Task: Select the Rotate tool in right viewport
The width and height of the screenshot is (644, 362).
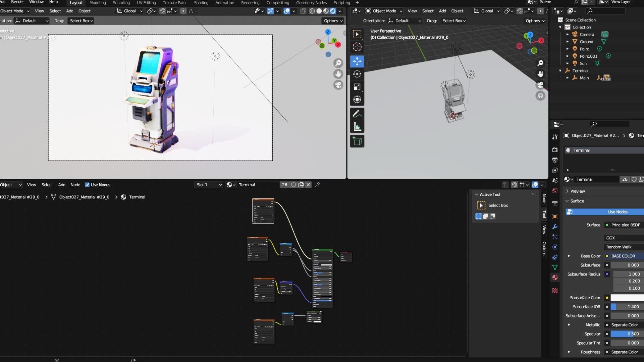Action: point(357,74)
